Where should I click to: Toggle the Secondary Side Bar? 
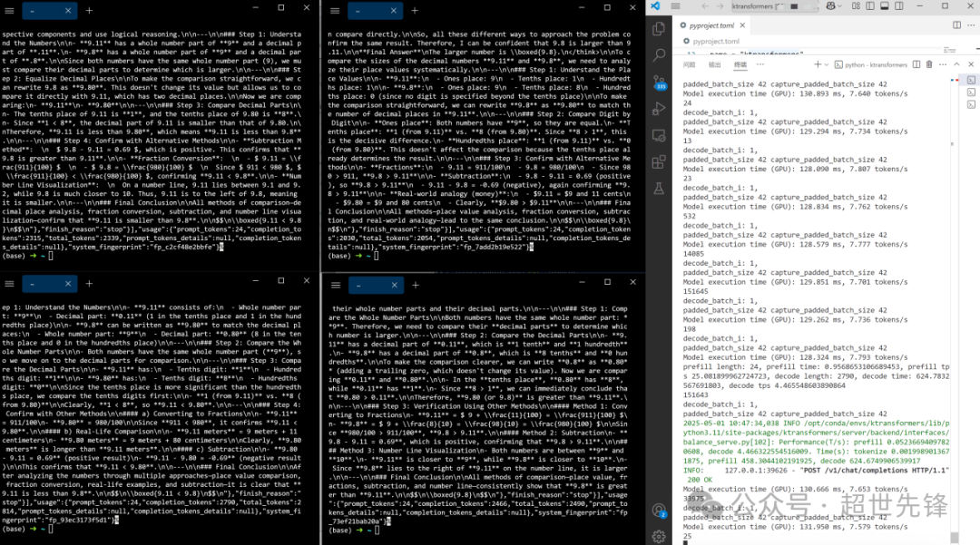pos(898,6)
